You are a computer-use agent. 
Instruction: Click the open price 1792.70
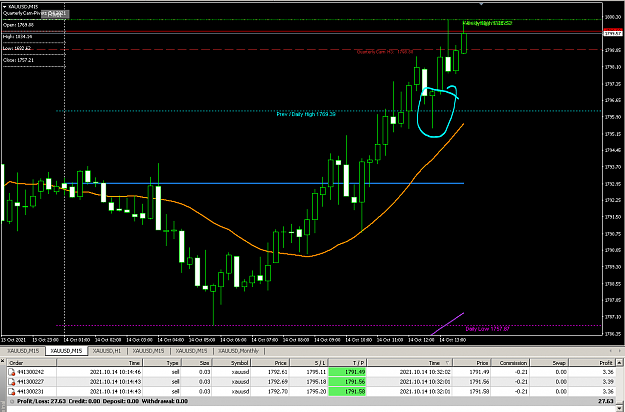[277, 392]
